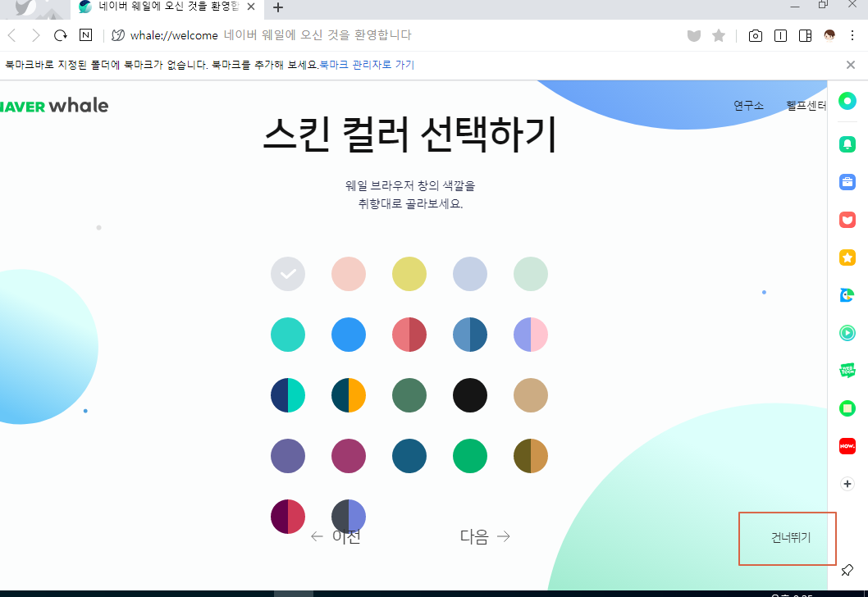Choose the turquoise skin color
868x597 pixels.
[288, 335]
